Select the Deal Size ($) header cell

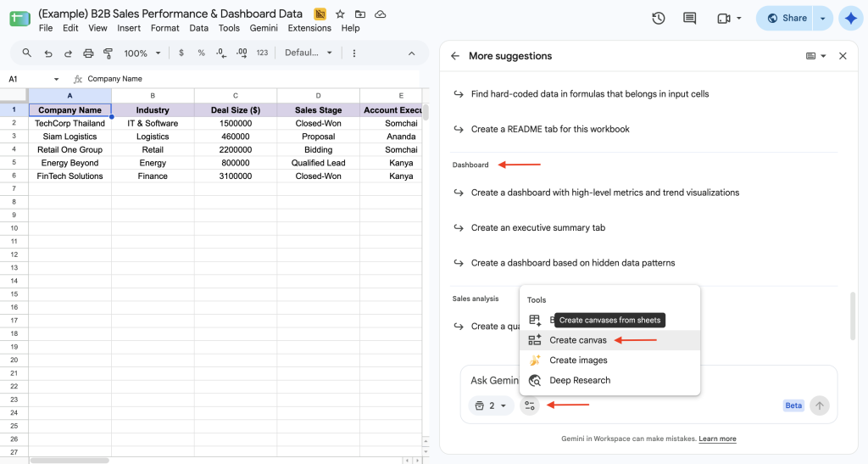(x=236, y=110)
